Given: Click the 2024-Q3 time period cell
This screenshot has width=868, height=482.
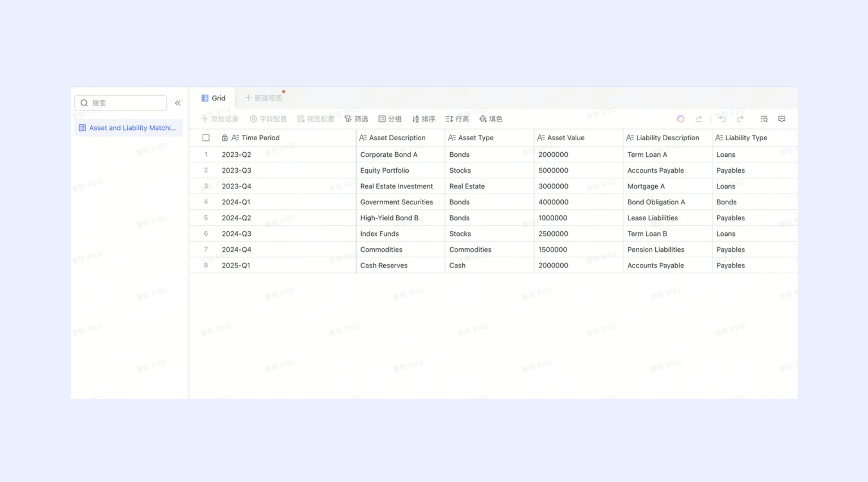Looking at the screenshot, I should tap(286, 234).
